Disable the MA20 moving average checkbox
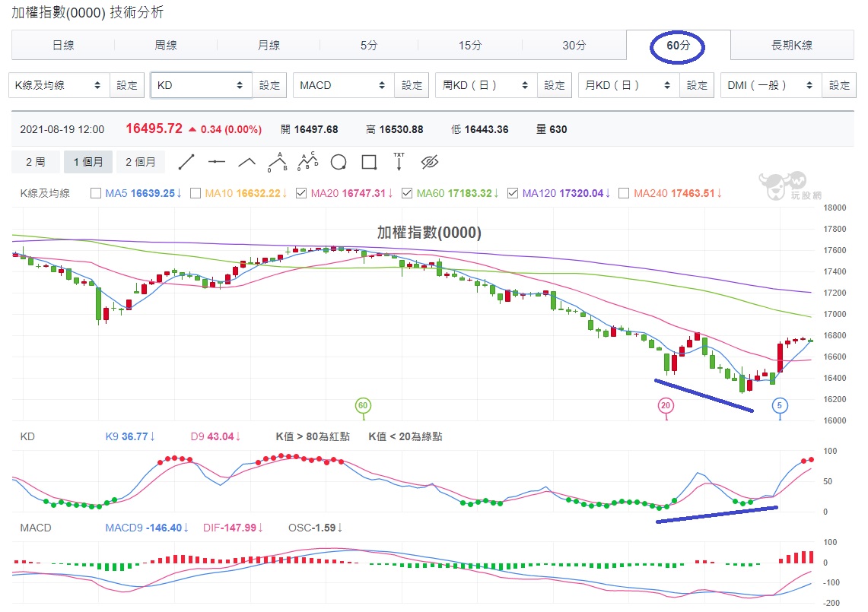The width and height of the screenshot is (868, 612). point(300,193)
